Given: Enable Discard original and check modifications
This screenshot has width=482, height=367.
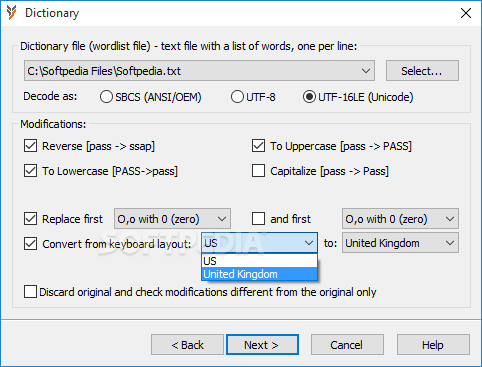Looking at the screenshot, I should point(30,292).
